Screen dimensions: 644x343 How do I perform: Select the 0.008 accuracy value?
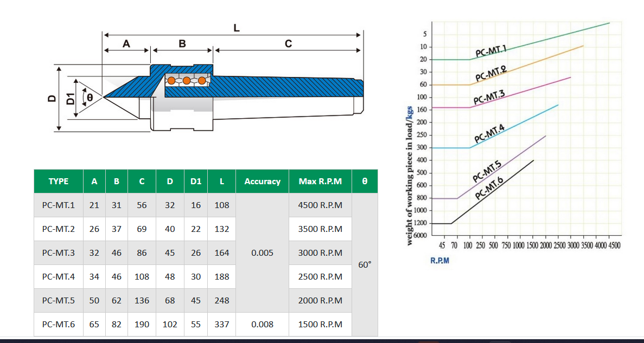(262, 325)
